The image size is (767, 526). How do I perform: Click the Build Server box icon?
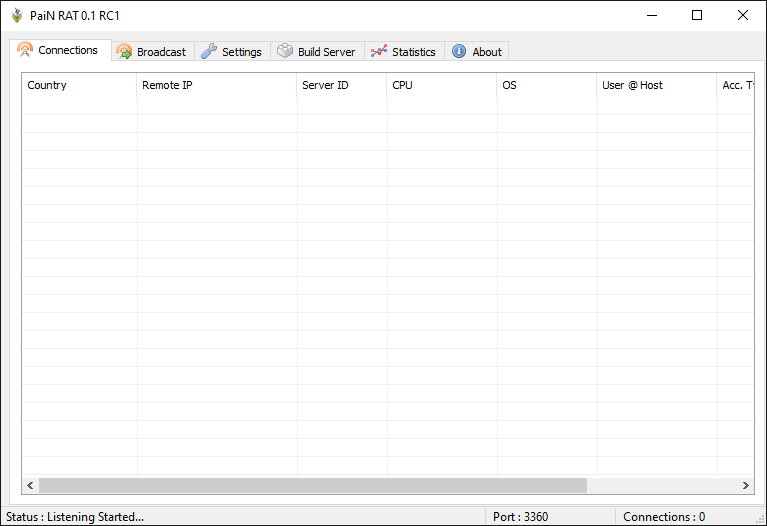coord(285,52)
